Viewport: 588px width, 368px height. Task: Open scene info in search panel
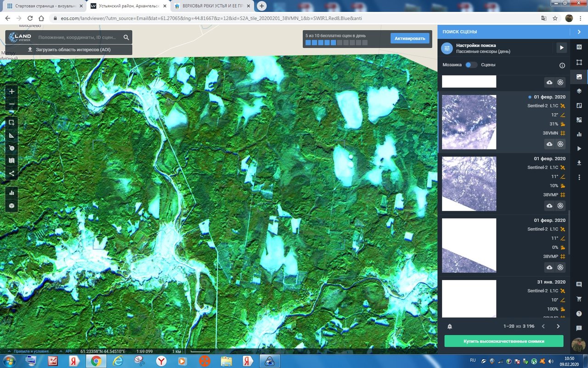[x=562, y=65]
